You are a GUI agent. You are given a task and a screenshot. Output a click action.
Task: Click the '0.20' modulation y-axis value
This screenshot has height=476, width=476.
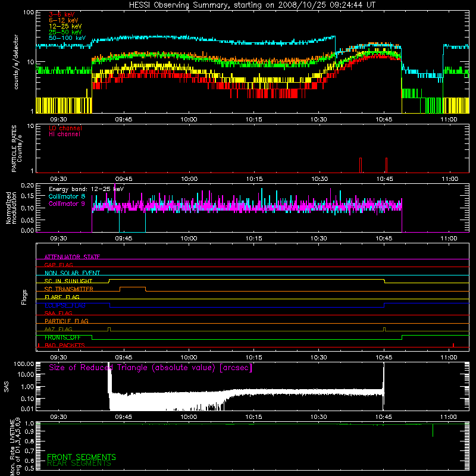coord(27,185)
